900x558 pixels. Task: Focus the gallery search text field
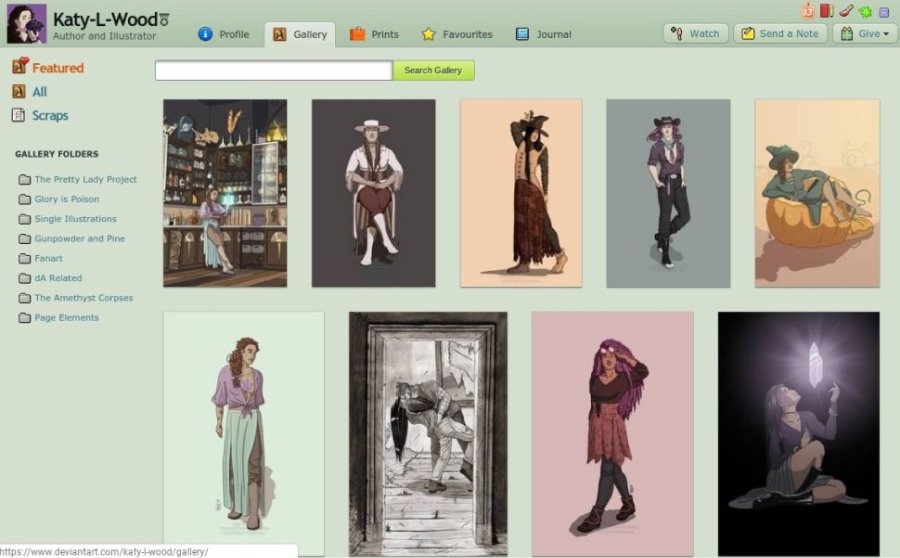[273, 71]
